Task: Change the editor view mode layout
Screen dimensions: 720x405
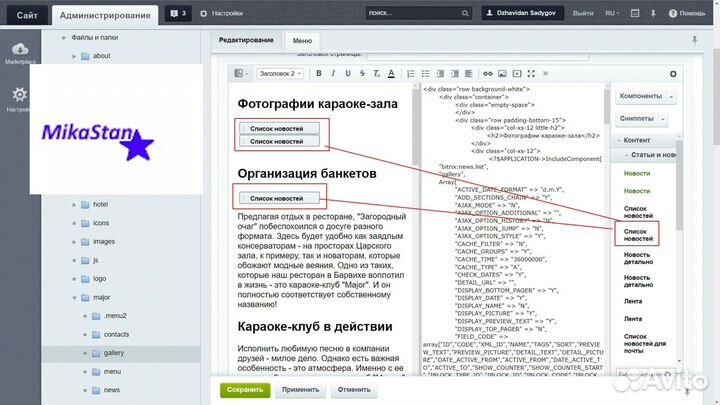Action: 241,73
